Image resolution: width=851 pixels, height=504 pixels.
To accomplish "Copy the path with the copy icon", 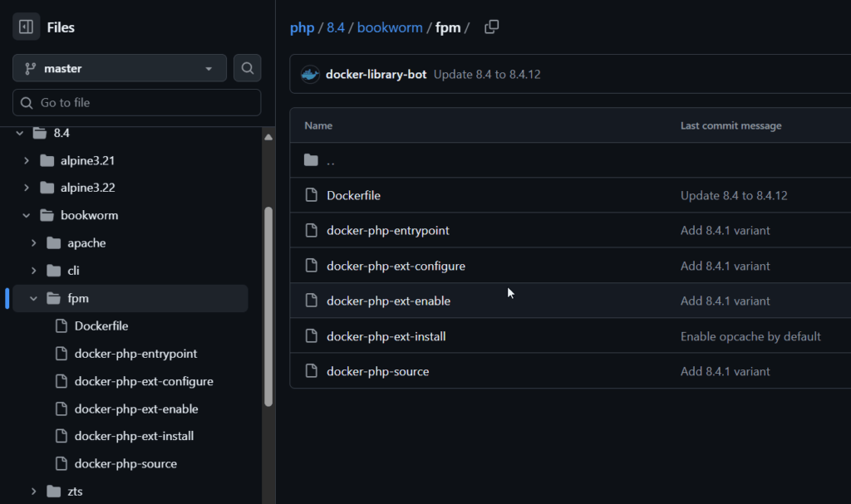I will pos(491,27).
